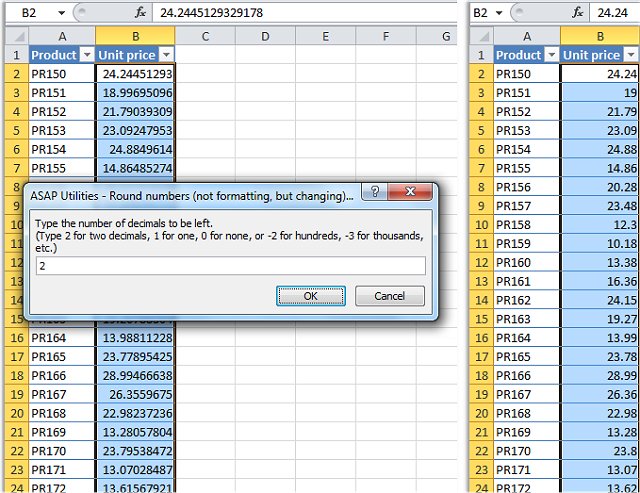
Task: Select column G header in left sheet
Action: point(437,36)
